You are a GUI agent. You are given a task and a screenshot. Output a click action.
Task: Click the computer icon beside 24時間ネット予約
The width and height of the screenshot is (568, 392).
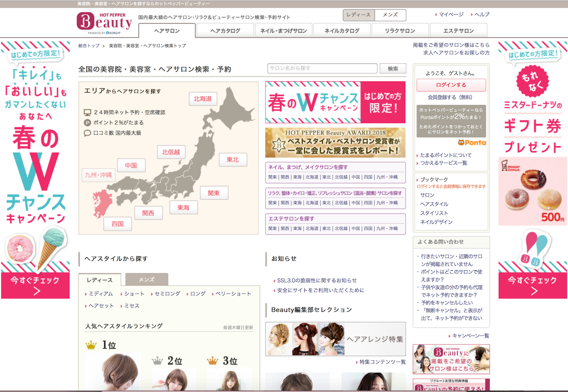click(x=87, y=113)
